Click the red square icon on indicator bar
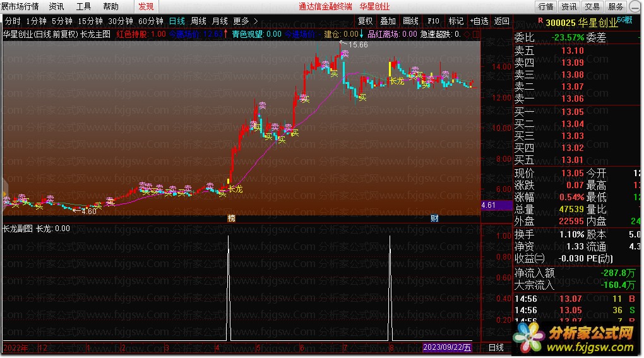Screen dimensions: 644x358 coord(476,35)
